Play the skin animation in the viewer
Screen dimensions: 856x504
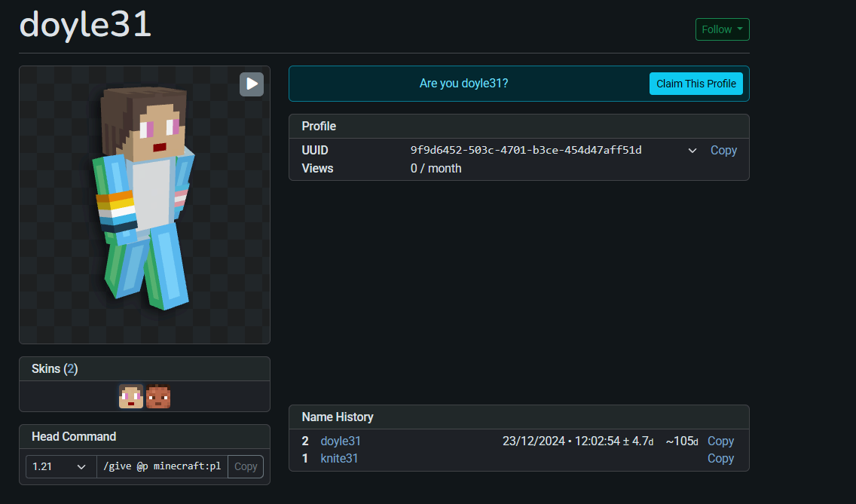(252, 84)
